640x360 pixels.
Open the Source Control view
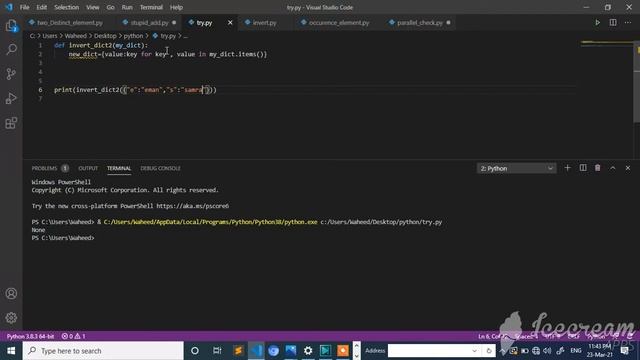11,74
